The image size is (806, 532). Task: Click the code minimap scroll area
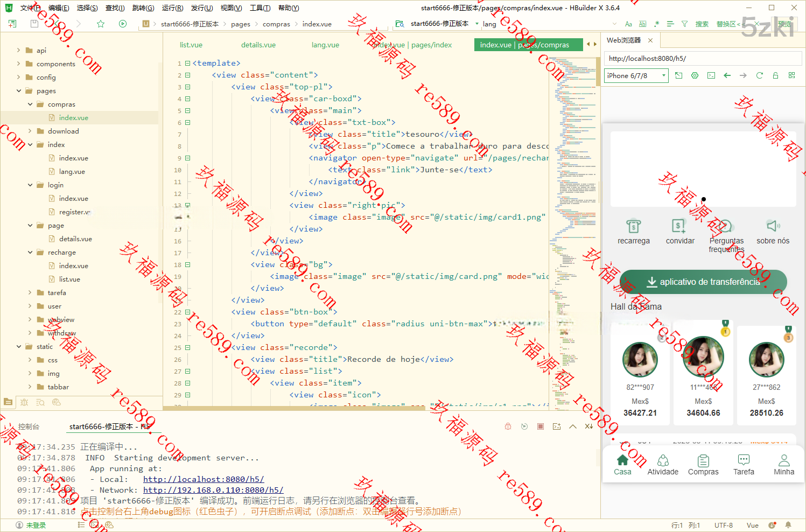click(572, 215)
